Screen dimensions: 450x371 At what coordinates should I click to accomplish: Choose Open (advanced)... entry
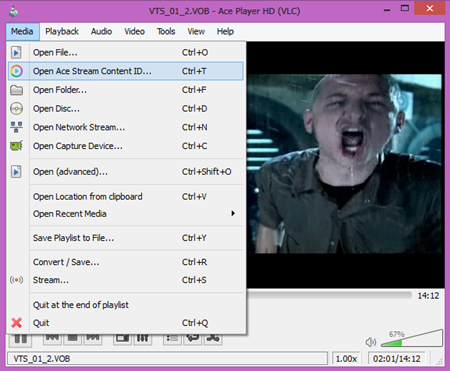pyautogui.click(x=126, y=172)
